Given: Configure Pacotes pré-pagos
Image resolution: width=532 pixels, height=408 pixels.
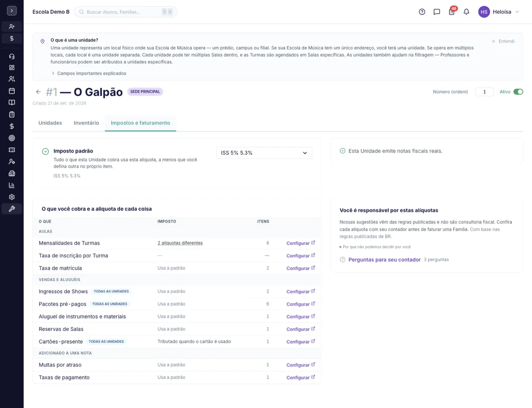Looking at the screenshot, I should (x=301, y=304).
